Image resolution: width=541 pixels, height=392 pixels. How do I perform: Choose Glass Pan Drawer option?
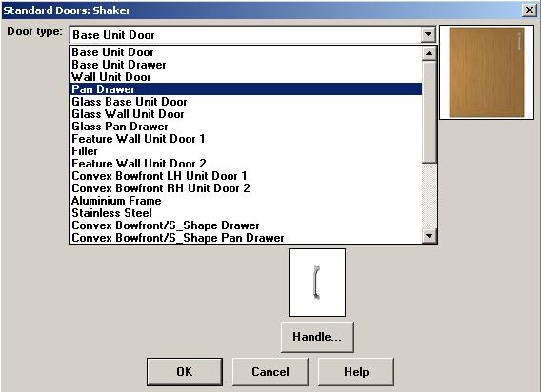coord(246,127)
